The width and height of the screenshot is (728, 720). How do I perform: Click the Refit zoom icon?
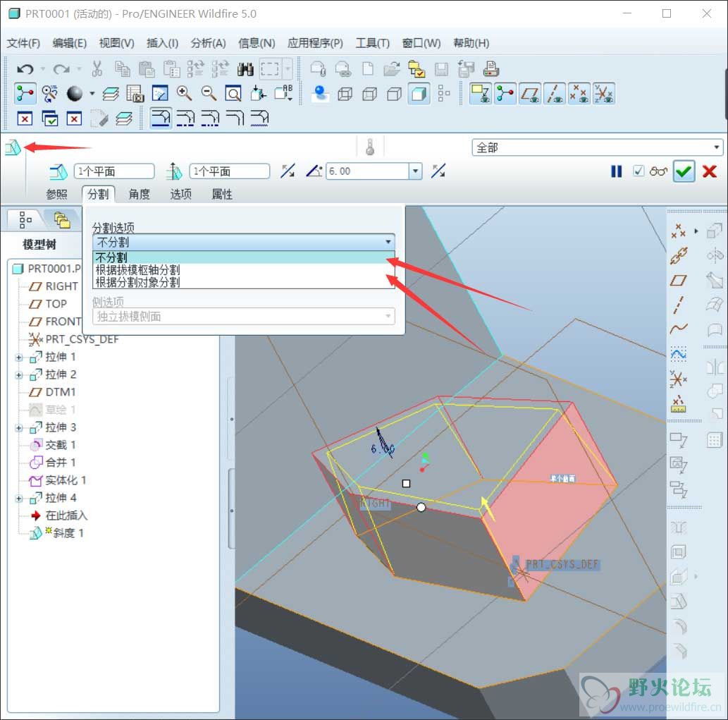point(233,94)
